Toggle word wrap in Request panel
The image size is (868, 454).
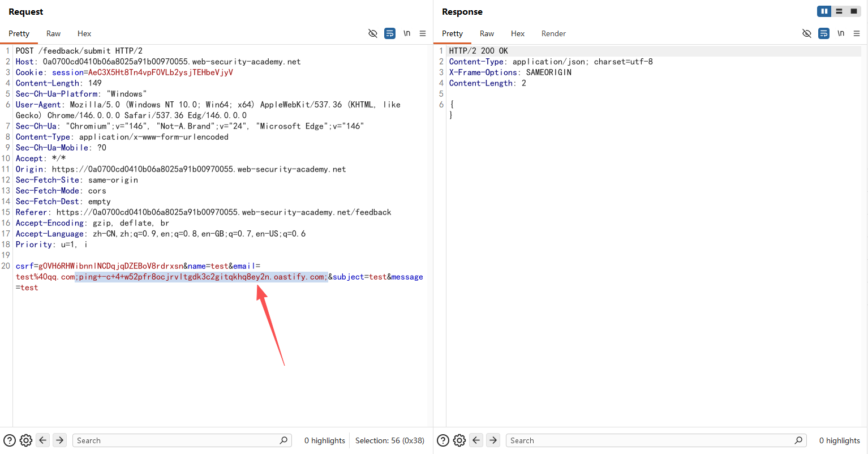(x=390, y=33)
